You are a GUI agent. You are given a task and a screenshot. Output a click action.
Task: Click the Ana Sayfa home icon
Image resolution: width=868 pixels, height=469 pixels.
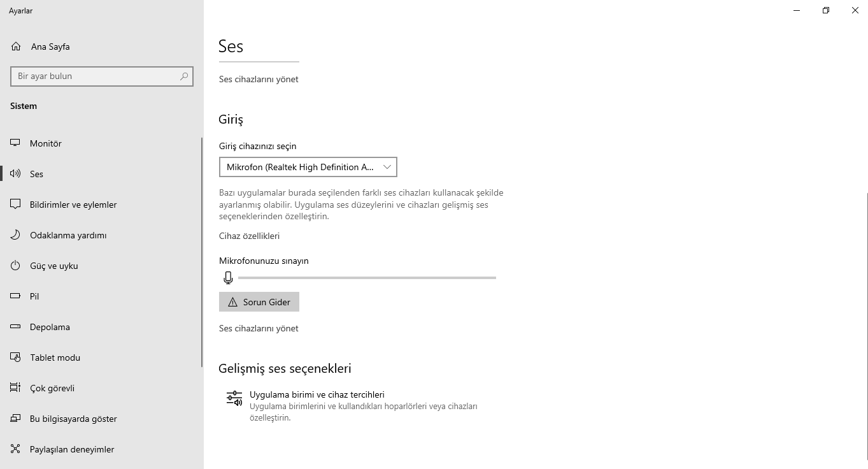16,47
